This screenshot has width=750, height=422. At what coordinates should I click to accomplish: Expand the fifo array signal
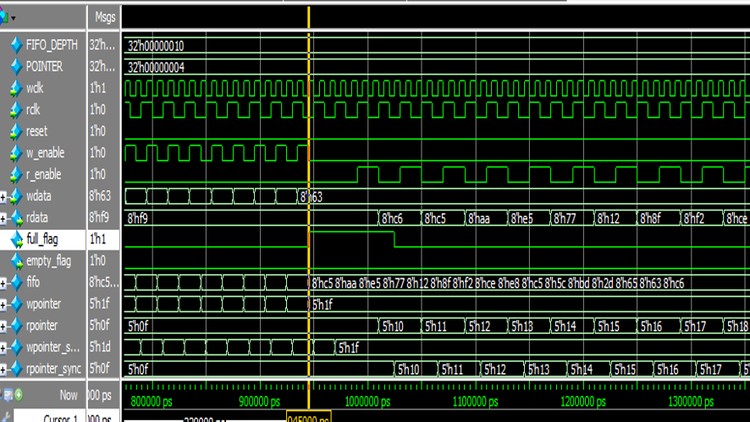pyautogui.click(x=5, y=282)
